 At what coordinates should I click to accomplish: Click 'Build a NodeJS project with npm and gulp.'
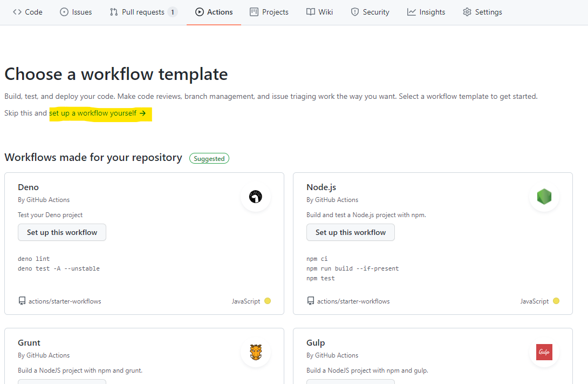(367, 370)
